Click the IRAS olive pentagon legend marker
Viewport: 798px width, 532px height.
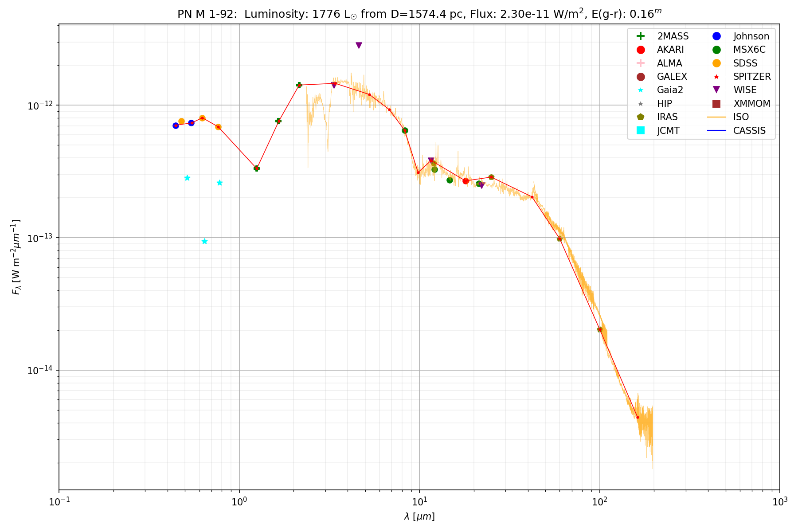(x=640, y=117)
